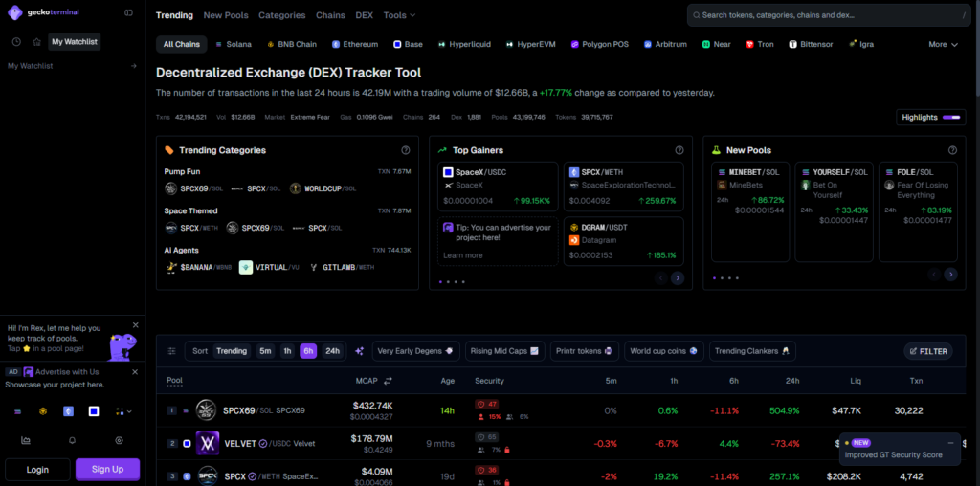Select the BNB Chain icon in sidebar

tap(43, 411)
